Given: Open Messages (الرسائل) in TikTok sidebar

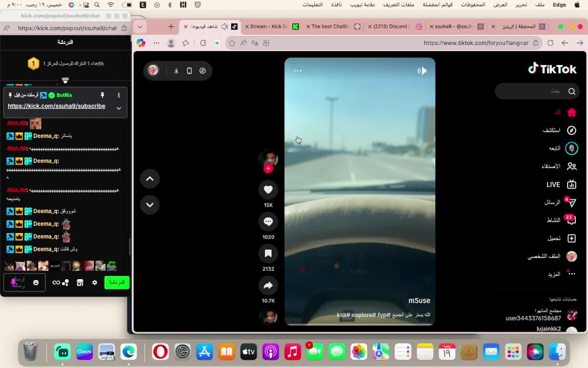Looking at the screenshot, I should 560,202.
